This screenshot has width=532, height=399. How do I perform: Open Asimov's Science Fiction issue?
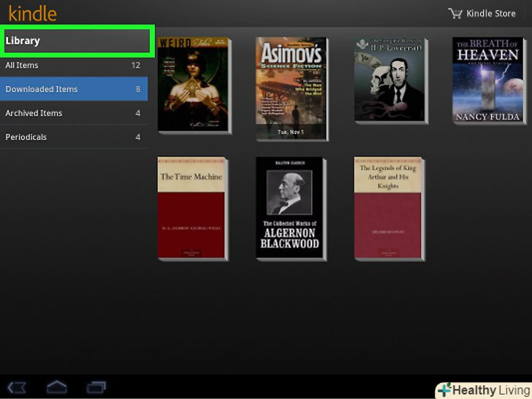(292, 89)
